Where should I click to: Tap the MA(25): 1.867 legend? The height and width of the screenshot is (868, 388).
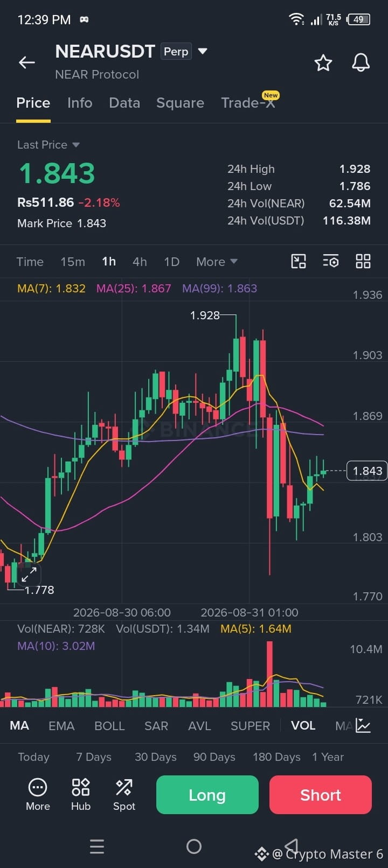(x=134, y=288)
